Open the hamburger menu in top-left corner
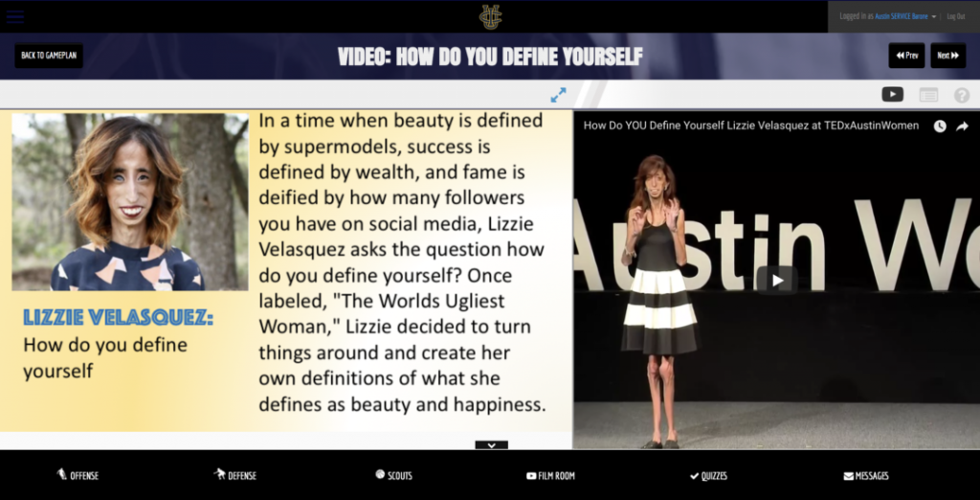980x500 pixels. tap(15, 16)
